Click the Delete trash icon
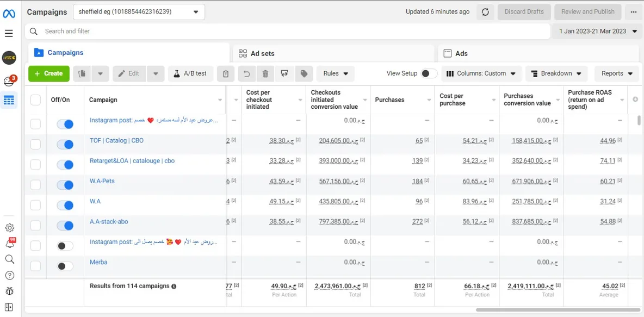 pos(265,73)
